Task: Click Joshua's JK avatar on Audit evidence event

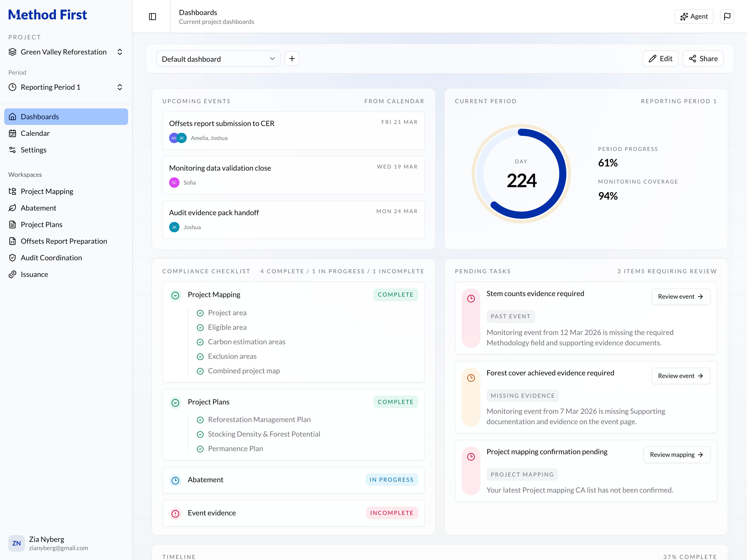Action: pos(174,227)
